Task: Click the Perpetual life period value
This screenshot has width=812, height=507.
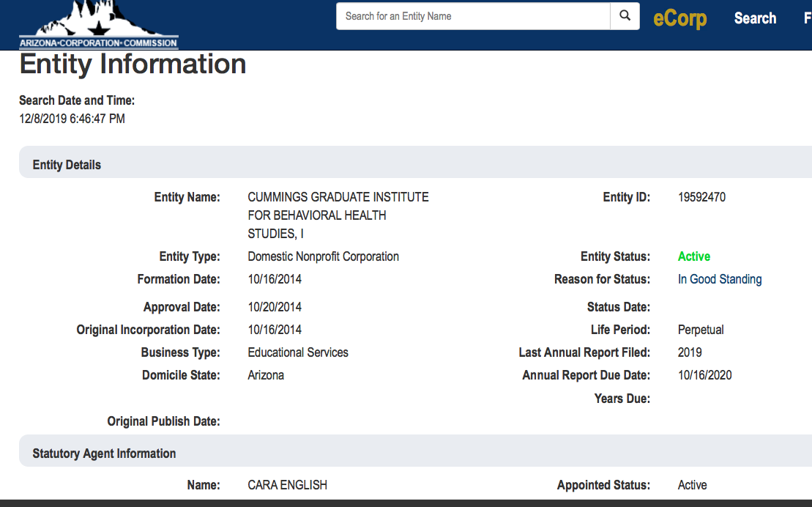Action: click(x=700, y=330)
